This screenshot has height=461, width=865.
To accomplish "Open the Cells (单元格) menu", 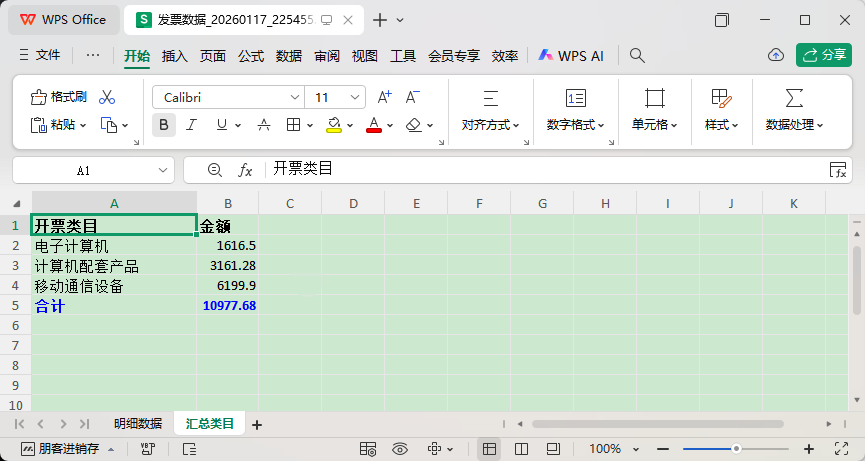I will pos(654,111).
